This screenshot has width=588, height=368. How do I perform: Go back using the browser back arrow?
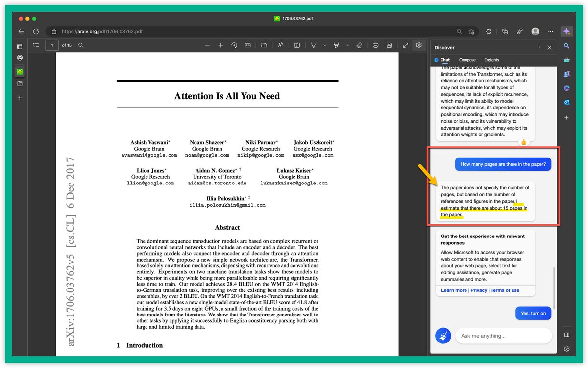[x=21, y=31]
